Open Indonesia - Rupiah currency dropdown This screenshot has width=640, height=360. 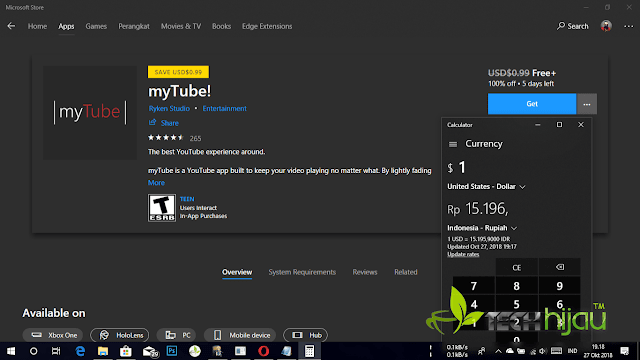(482, 228)
